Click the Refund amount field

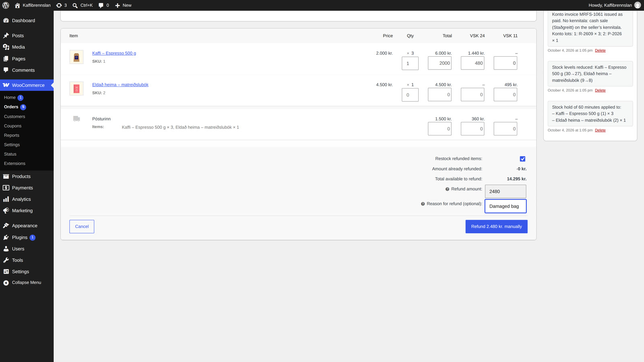506,191
